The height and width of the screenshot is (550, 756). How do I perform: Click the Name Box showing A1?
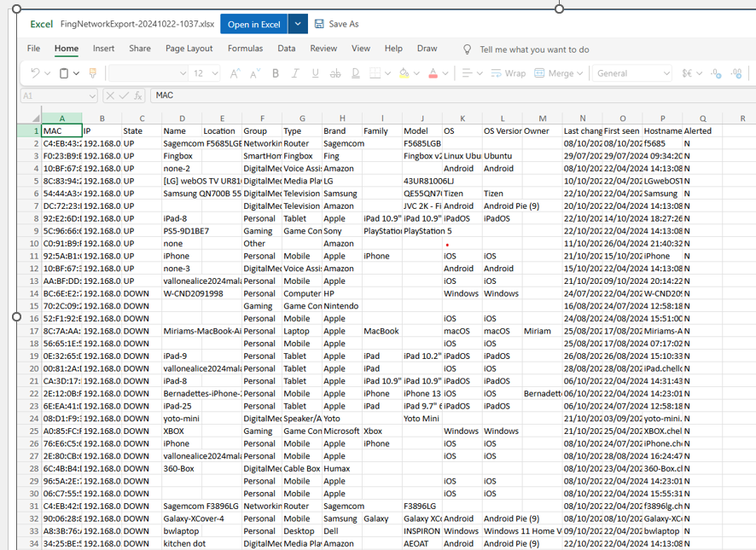(59, 96)
